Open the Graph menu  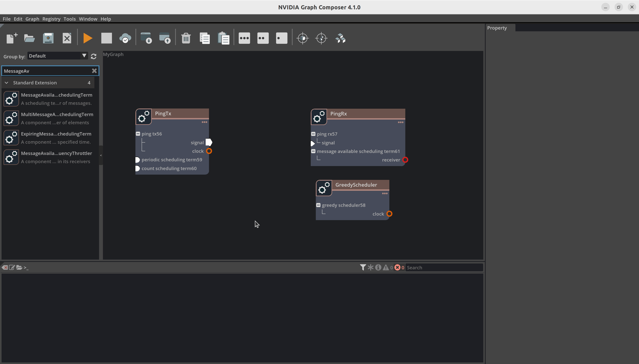[32, 19]
